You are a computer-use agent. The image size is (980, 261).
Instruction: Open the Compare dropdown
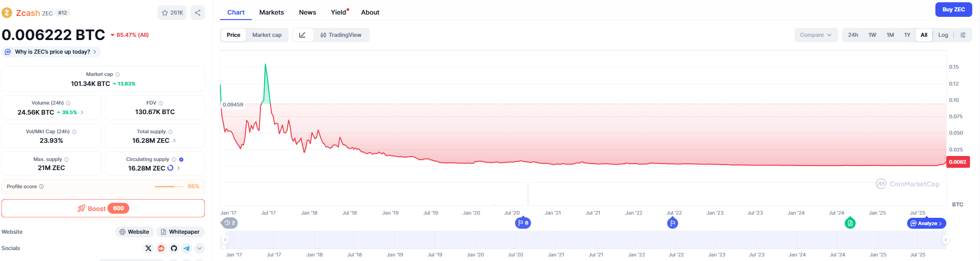pyautogui.click(x=816, y=35)
